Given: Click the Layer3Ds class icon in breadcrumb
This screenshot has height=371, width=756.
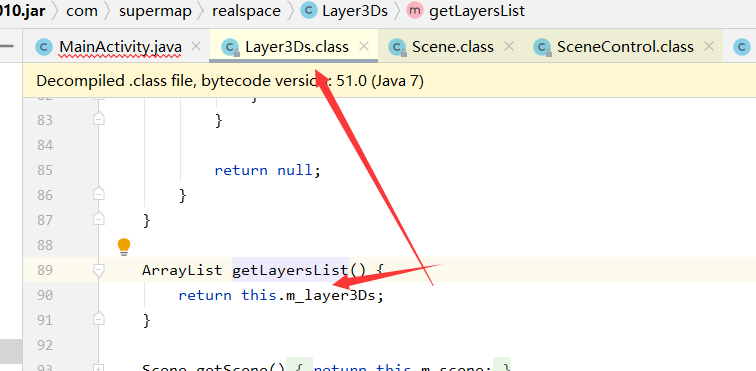Looking at the screenshot, I should (x=309, y=11).
